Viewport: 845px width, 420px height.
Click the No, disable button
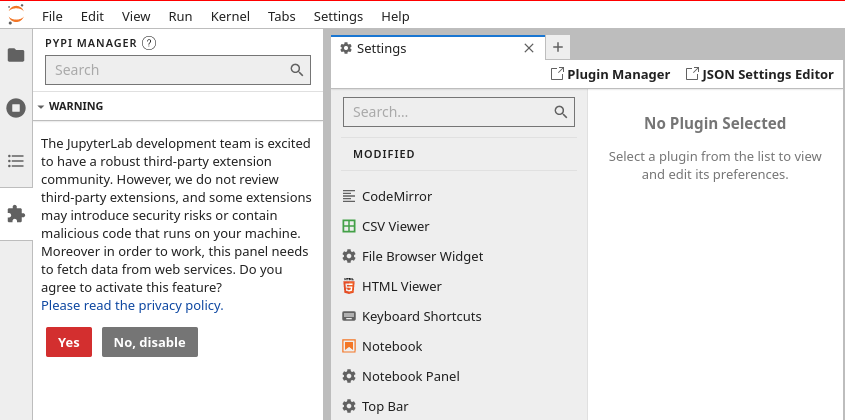(150, 342)
